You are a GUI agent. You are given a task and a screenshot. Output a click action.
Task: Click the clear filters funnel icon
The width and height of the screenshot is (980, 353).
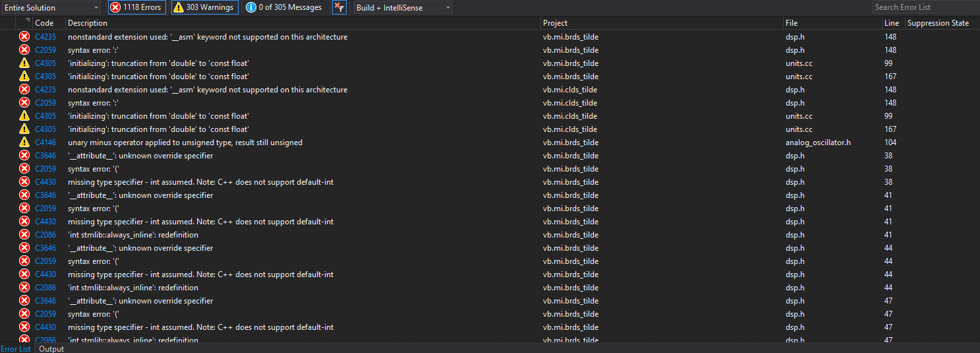tap(339, 7)
